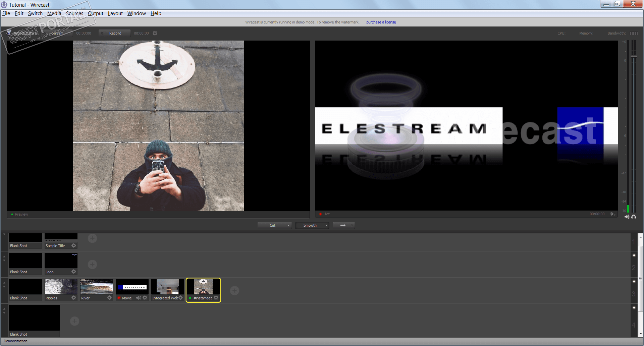
Task: Open the Edit menu
Action: [x=19, y=13]
